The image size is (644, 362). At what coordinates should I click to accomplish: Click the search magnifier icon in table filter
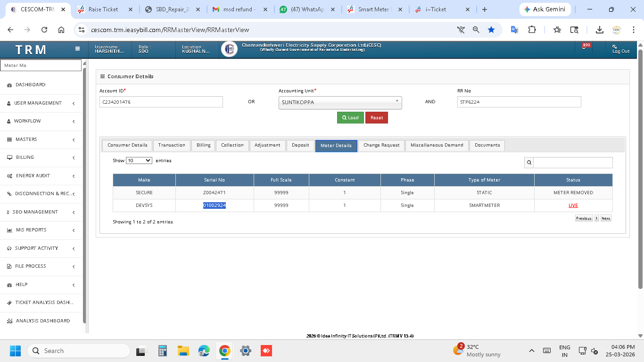coord(529,163)
